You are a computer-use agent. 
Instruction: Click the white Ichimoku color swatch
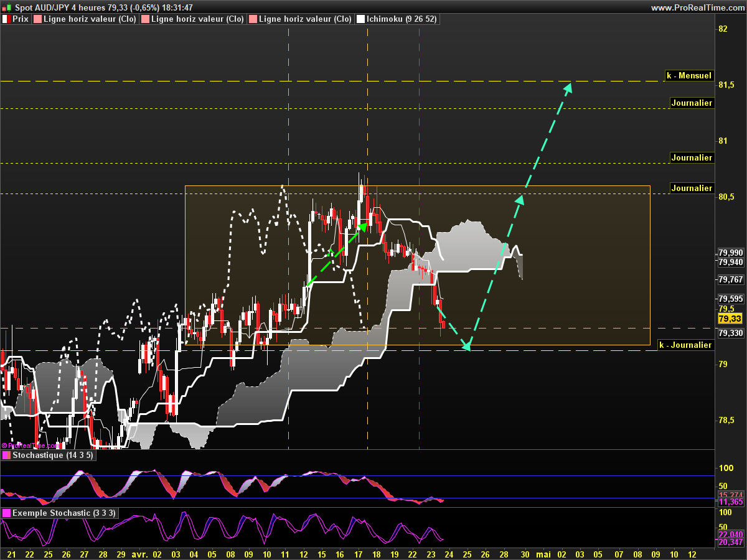click(360, 19)
